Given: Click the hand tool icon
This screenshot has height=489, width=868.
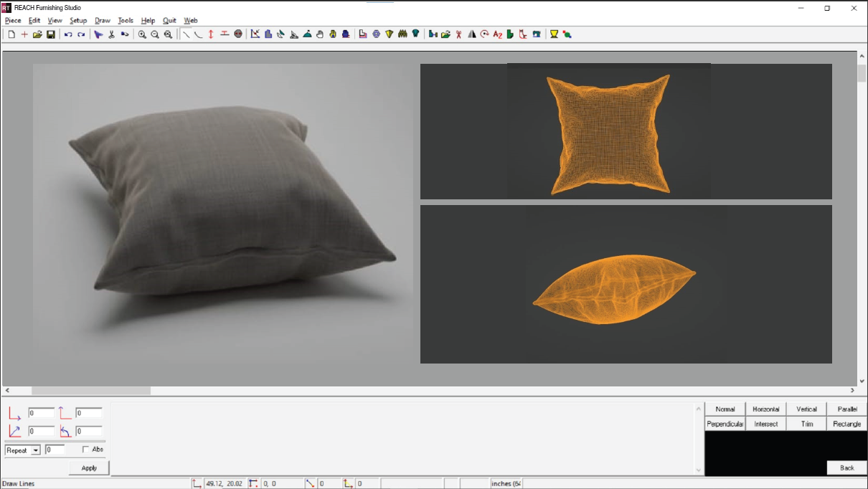Looking at the screenshot, I should [x=320, y=34].
